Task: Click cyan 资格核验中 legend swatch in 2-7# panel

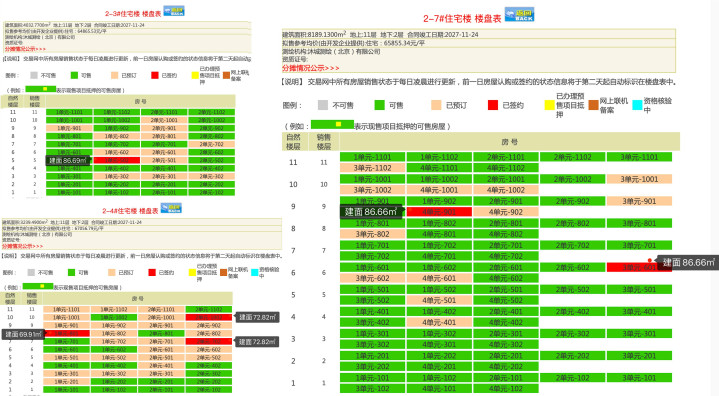Action: pos(637,105)
